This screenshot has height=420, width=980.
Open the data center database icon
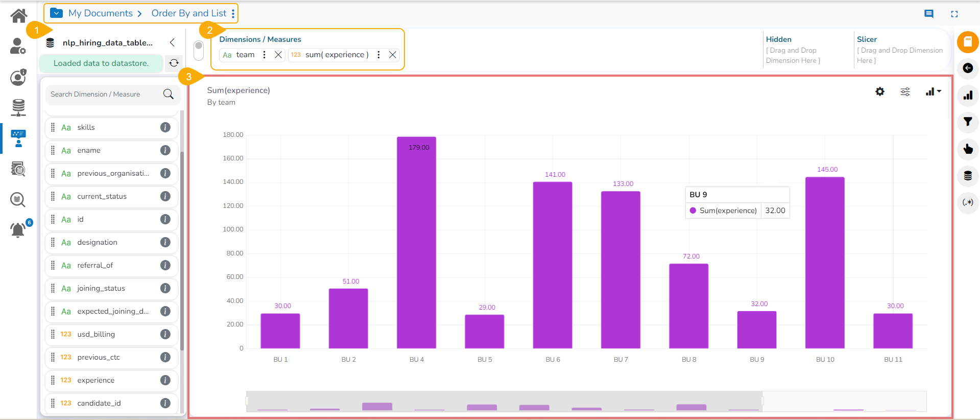tap(18, 108)
